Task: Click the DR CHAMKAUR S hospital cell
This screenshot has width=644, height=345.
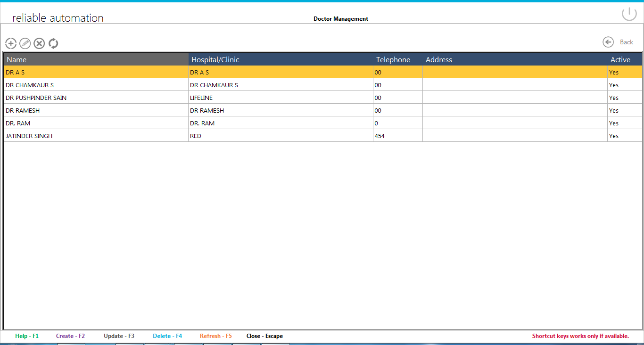Action: [x=281, y=85]
